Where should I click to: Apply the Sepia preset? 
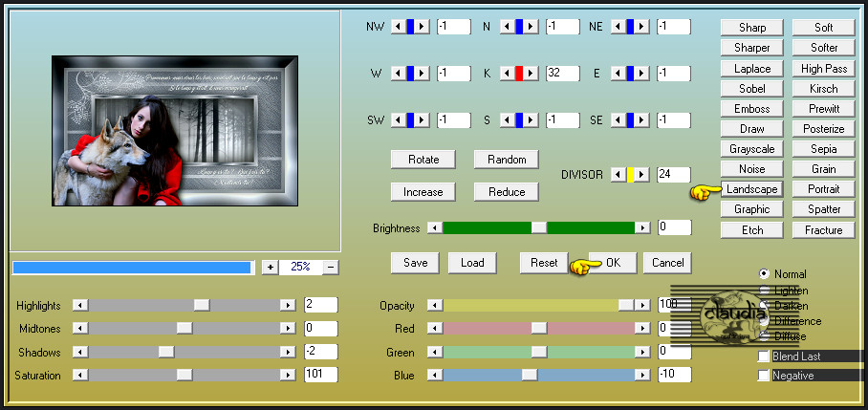coord(823,149)
